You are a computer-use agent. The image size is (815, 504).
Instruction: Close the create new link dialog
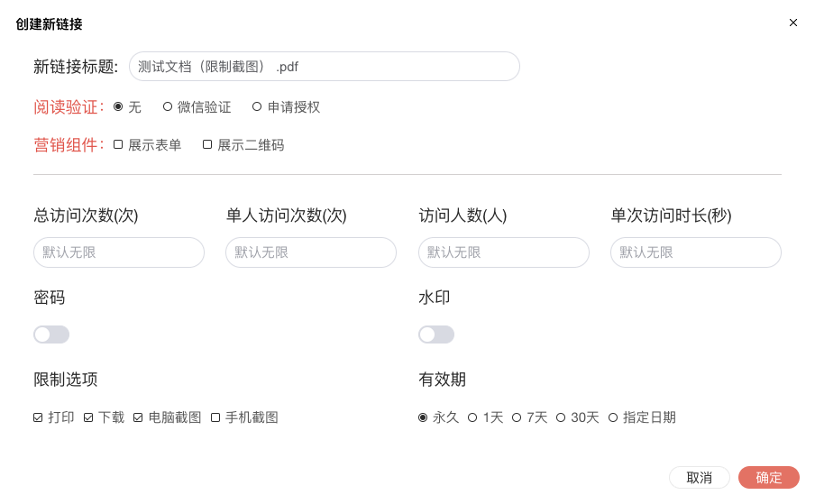click(793, 23)
